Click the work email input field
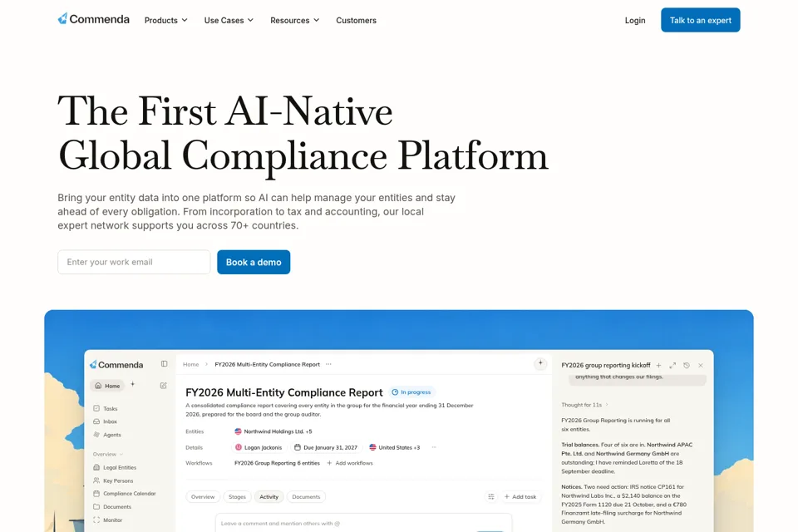Image resolution: width=798 pixels, height=532 pixels. 134,262
